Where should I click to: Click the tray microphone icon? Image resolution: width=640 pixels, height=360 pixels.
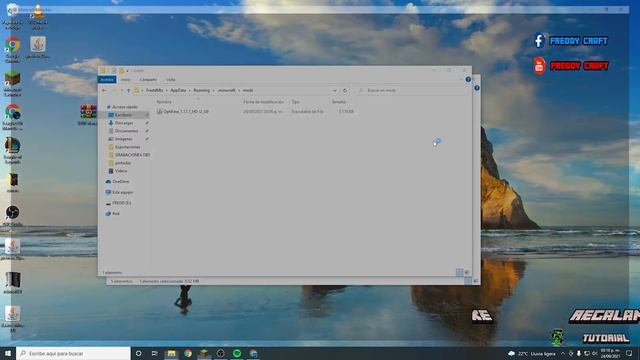pyautogui.click(x=578, y=353)
